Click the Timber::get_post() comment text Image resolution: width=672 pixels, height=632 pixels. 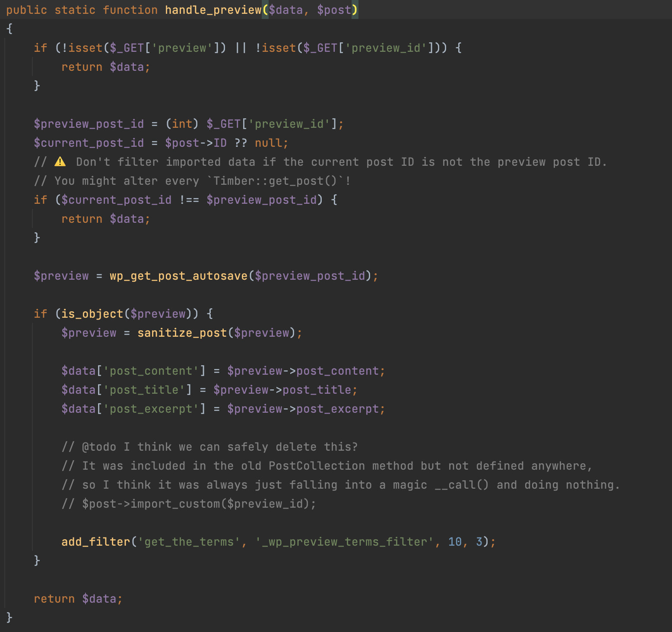[276, 181]
